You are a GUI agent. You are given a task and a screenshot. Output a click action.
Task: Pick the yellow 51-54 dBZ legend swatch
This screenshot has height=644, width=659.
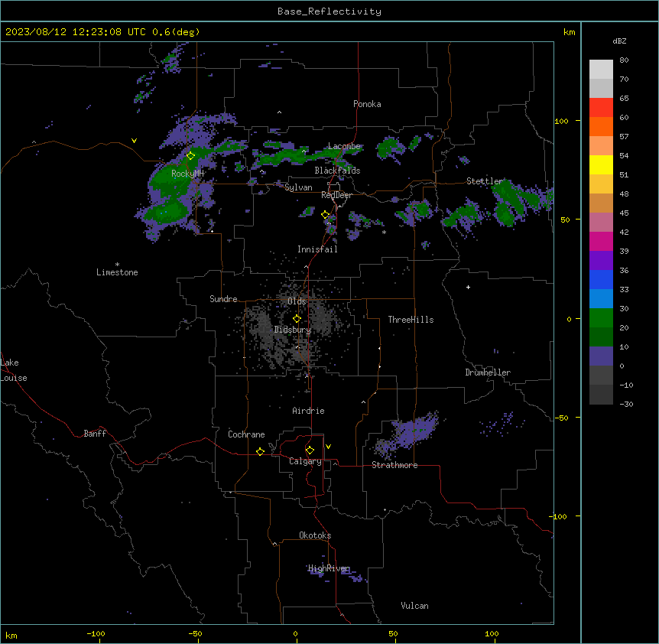point(601,164)
